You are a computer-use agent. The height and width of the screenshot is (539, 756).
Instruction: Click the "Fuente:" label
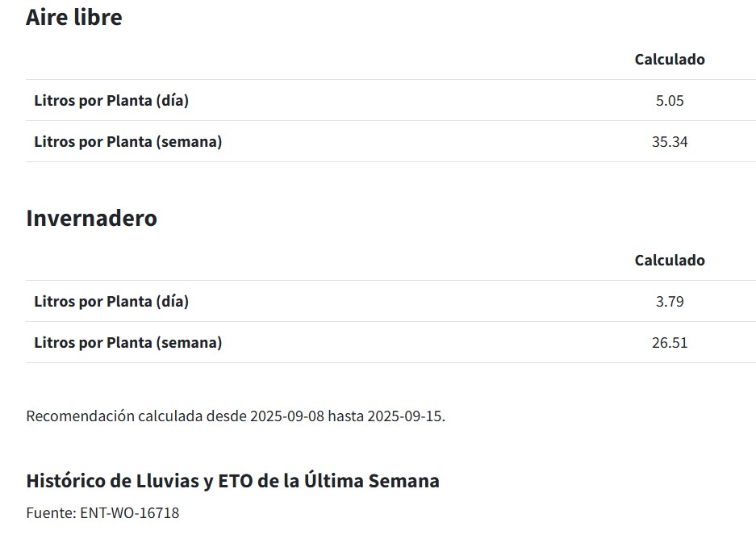pyautogui.click(x=51, y=513)
